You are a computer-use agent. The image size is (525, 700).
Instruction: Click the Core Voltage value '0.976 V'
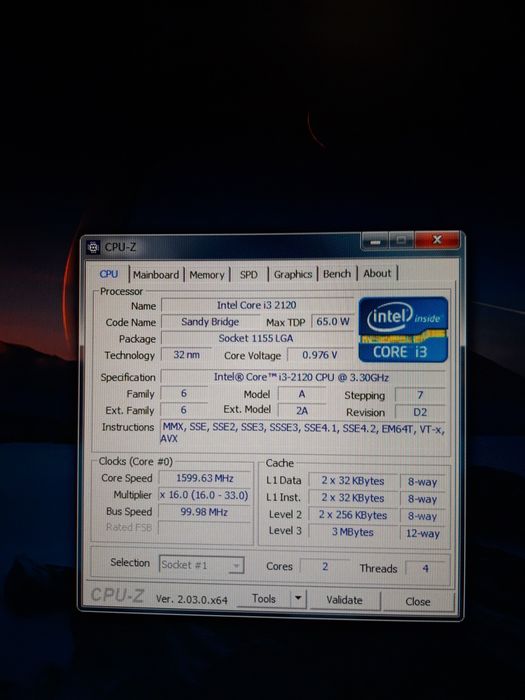pyautogui.click(x=320, y=355)
